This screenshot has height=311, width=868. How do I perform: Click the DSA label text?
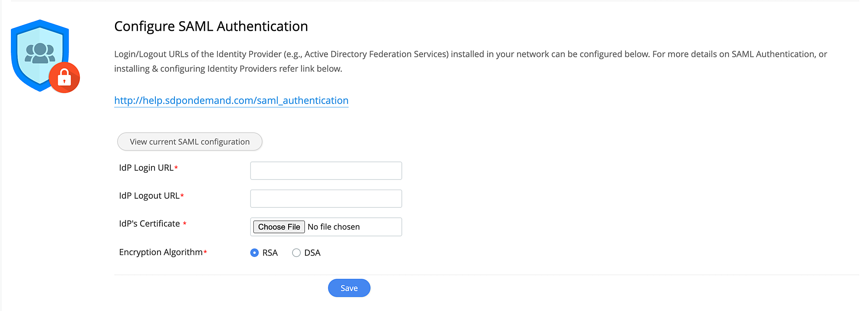312,253
